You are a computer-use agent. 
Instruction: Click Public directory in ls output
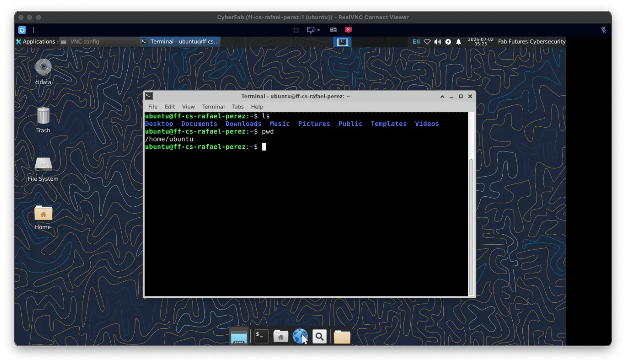tap(350, 124)
